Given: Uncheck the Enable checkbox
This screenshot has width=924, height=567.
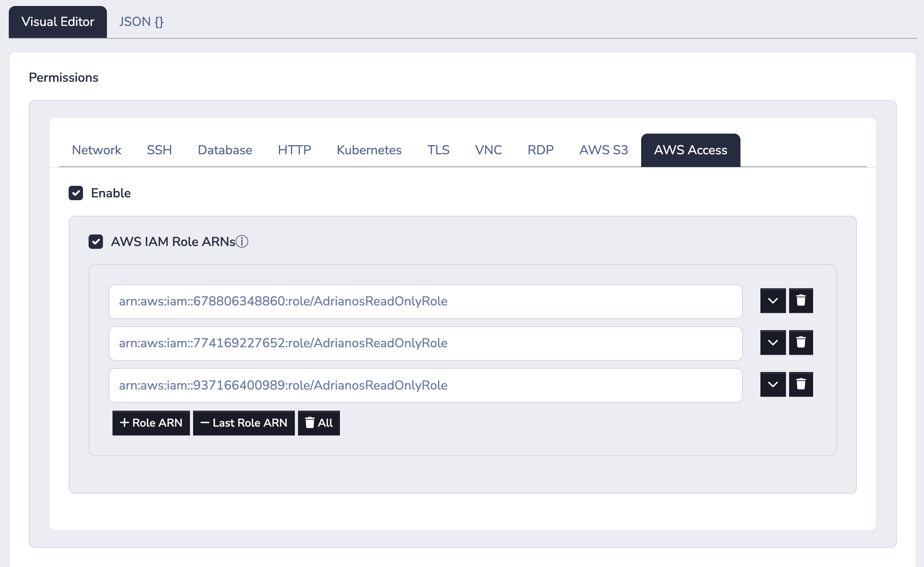Looking at the screenshot, I should tap(76, 193).
